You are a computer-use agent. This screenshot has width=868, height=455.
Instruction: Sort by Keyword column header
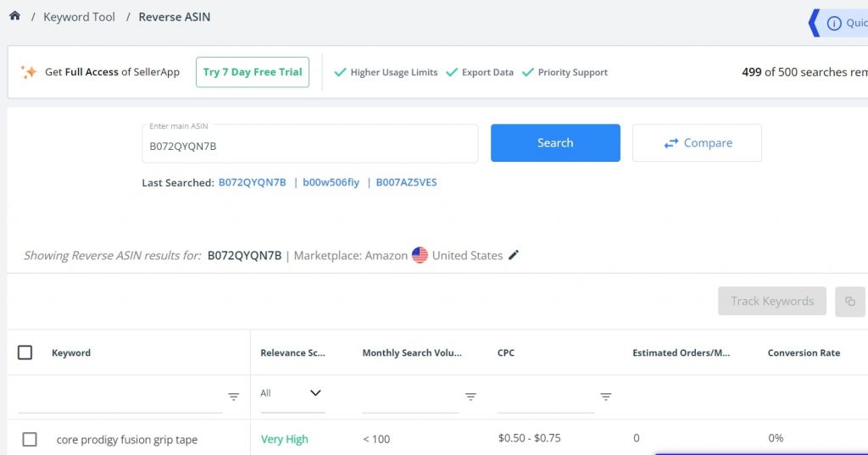71,353
